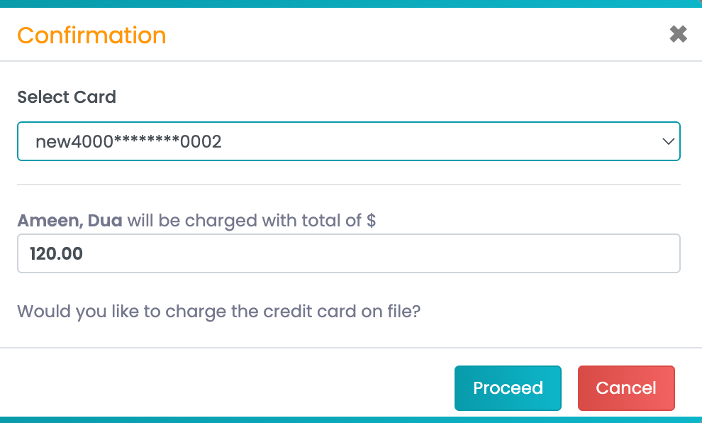Click the masked asterisks in the card number

coord(147,140)
